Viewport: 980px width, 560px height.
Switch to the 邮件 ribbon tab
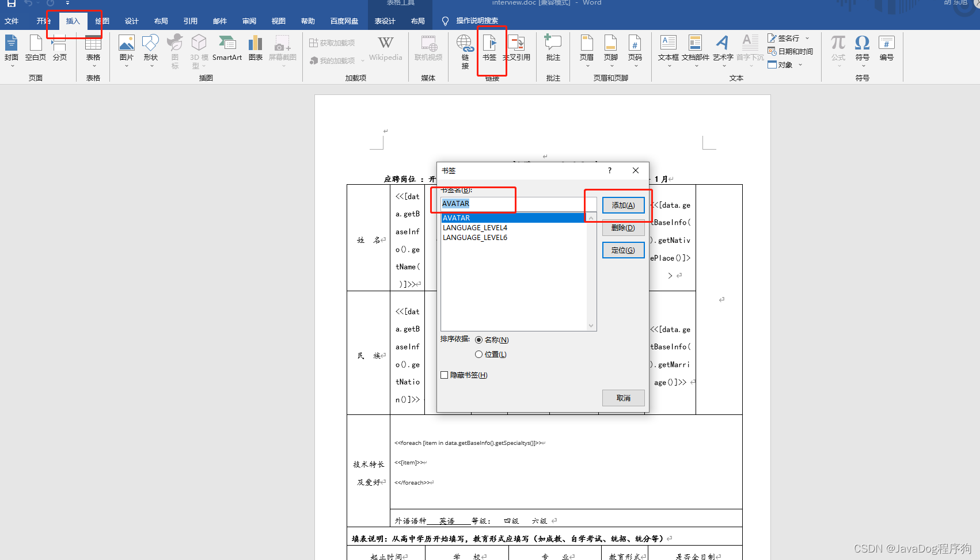tap(219, 21)
